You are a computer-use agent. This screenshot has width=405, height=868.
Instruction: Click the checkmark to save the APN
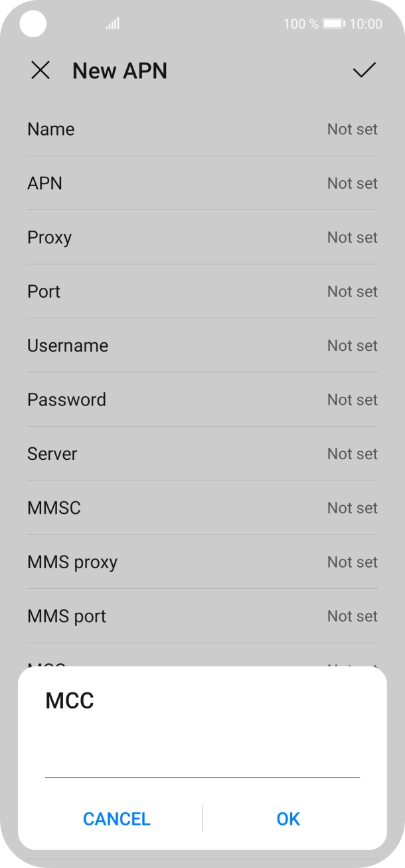[x=363, y=70]
